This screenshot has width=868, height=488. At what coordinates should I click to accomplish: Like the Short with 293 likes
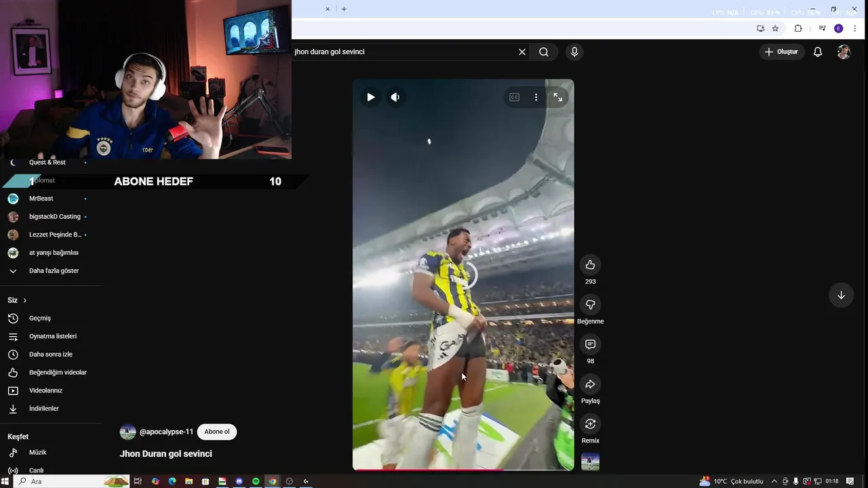[590, 264]
